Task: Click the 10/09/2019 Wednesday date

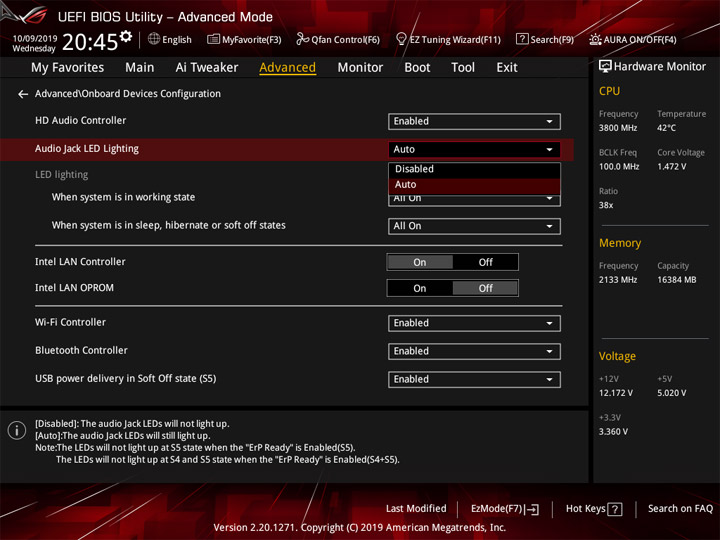Action: click(x=34, y=43)
